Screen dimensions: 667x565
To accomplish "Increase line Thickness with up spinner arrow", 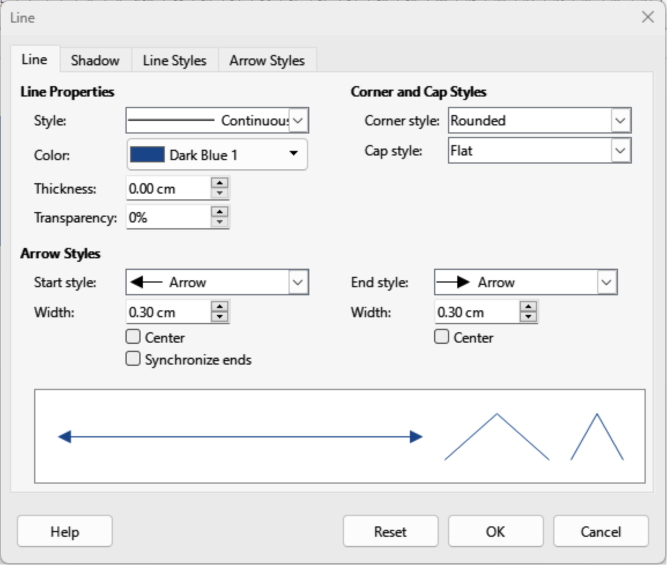I will tap(220, 183).
